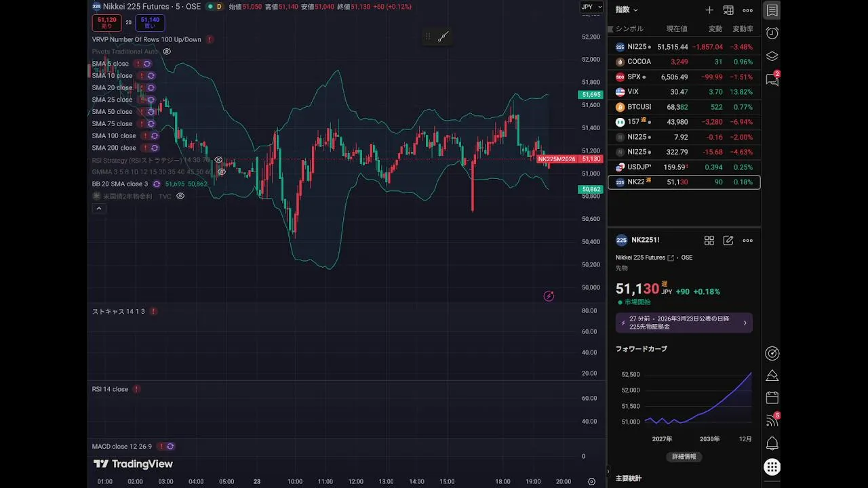This screenshot has width=868, height=488.
Task: Open the Nikkei 225 futures news banner
Action: click(684, 323)
